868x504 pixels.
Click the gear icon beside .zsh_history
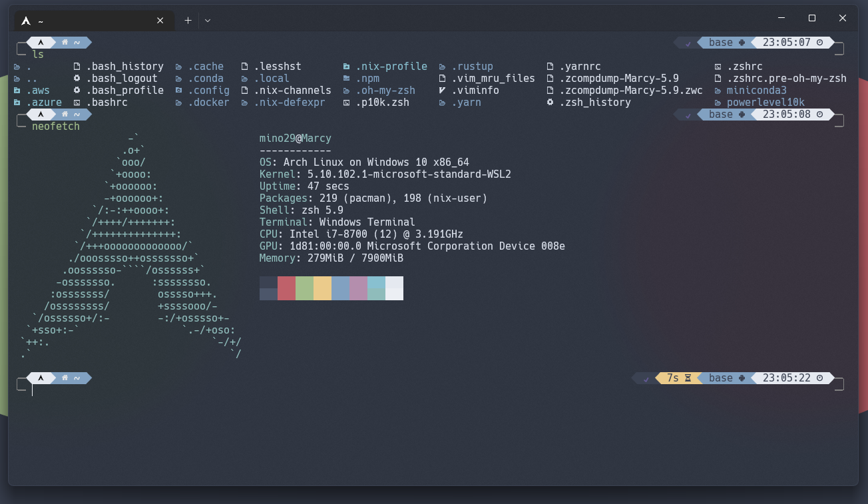click(x=550, y=103)
